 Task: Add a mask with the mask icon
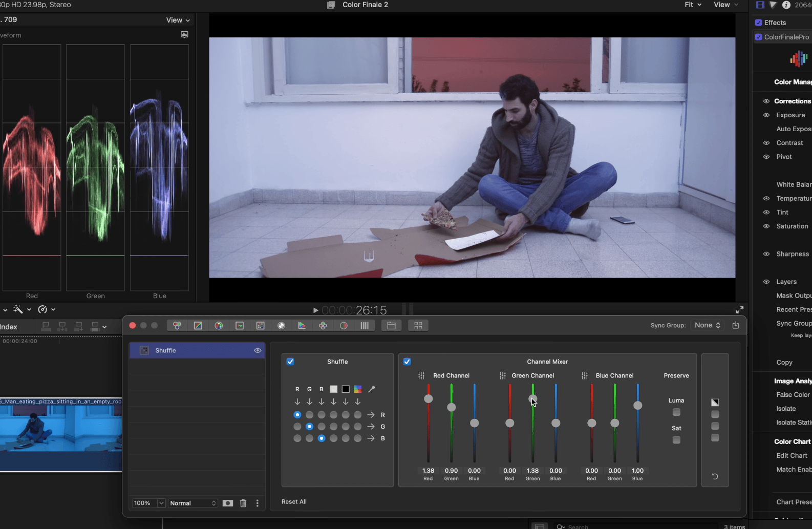pos(228,503)
